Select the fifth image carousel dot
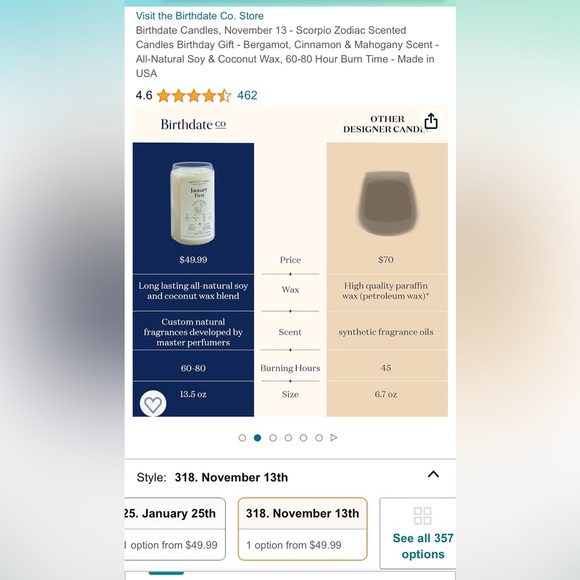Viewport: 580px width, 580px height. pyautogui.click(x=303, y=438)
